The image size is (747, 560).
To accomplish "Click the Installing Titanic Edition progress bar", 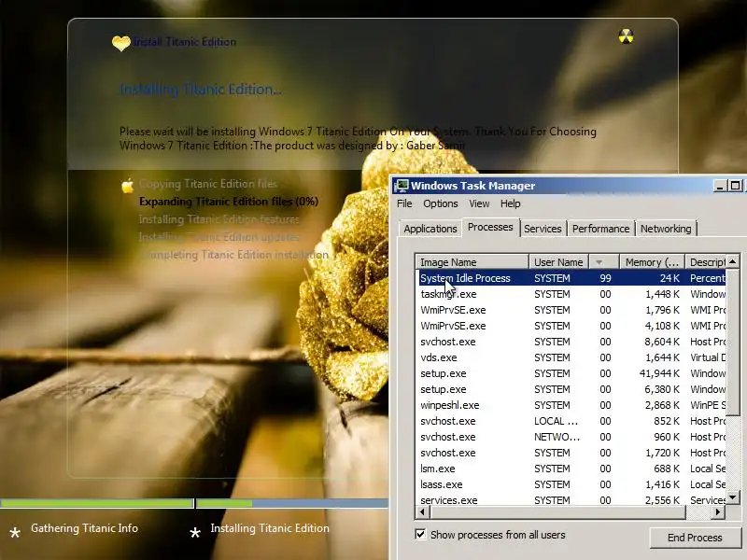I will click(292, 503).
